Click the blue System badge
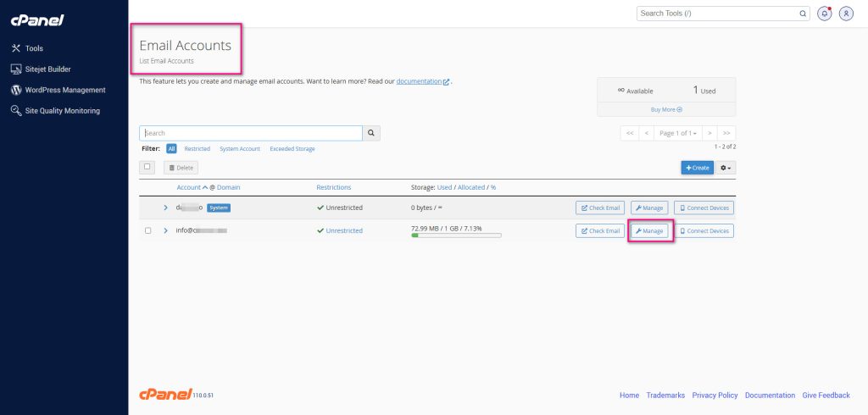868x415 pixels. coord(219,208)
